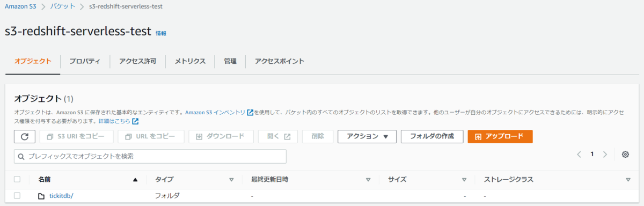The height and width of the screenshot is (206, 644).
Task: Go to next page arrow
Action: [x=605, y=154]
